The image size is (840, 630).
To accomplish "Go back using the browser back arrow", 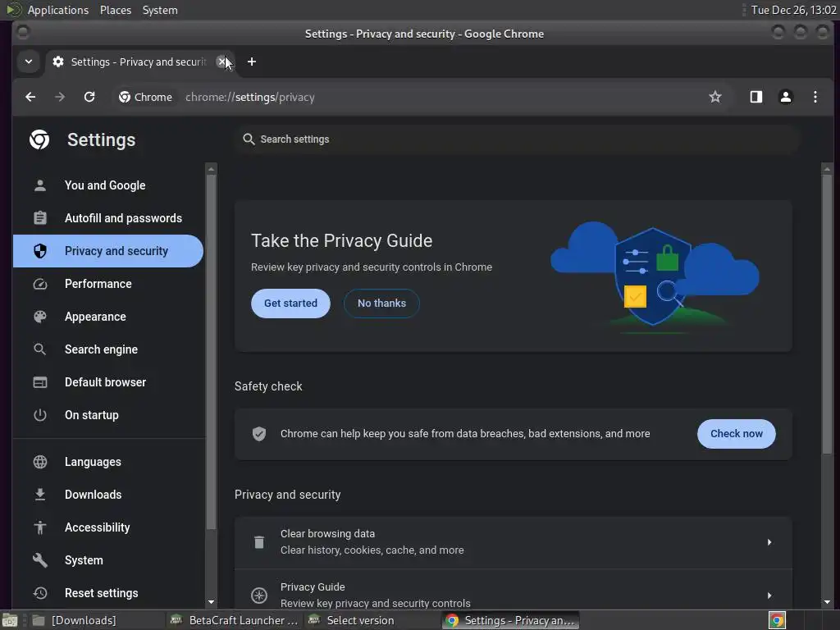I will [30, 97].
